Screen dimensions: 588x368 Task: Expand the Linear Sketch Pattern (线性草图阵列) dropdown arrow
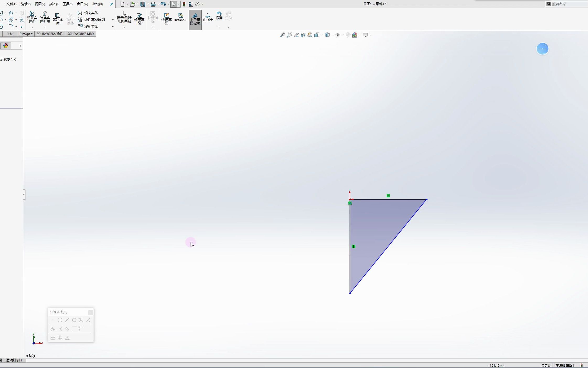[x=113, y=20]
